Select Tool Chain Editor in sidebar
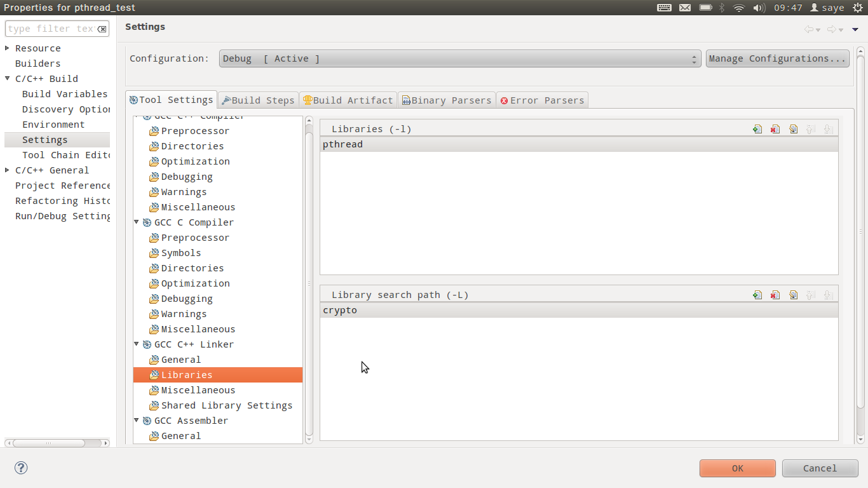The image size is (868, 488). [66, 155]
